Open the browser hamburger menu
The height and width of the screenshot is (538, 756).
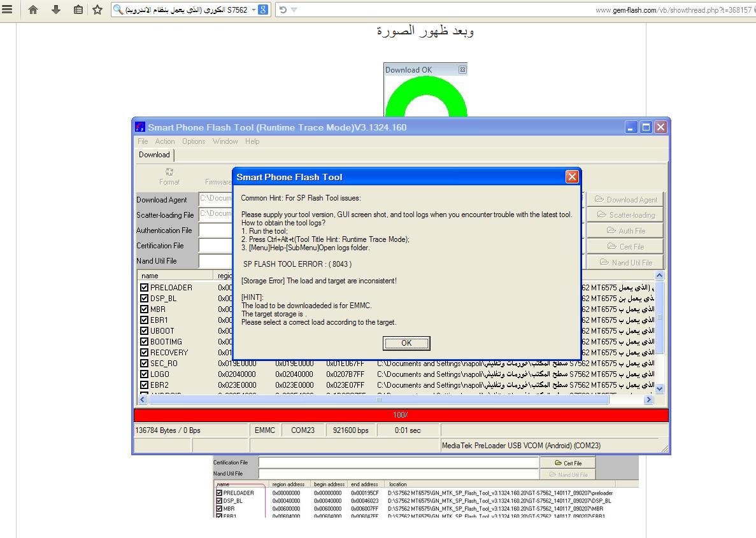[7, 9]
